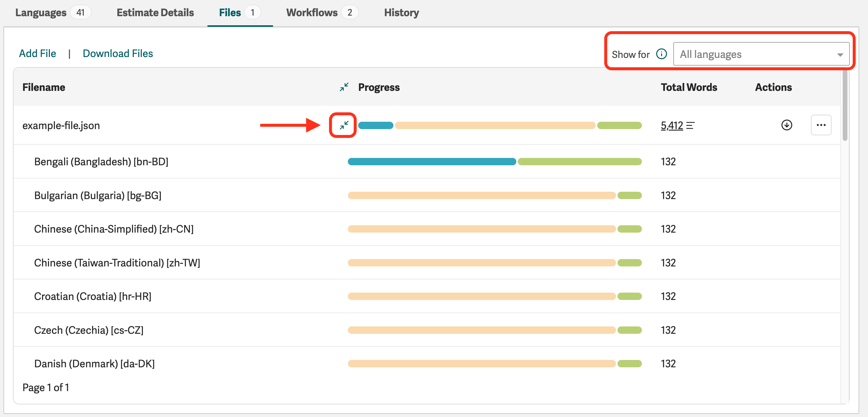The height and width of the screenshot is (417, 868).
Task: Open the 5,412 total words link
Action: (x=672, y=126)
